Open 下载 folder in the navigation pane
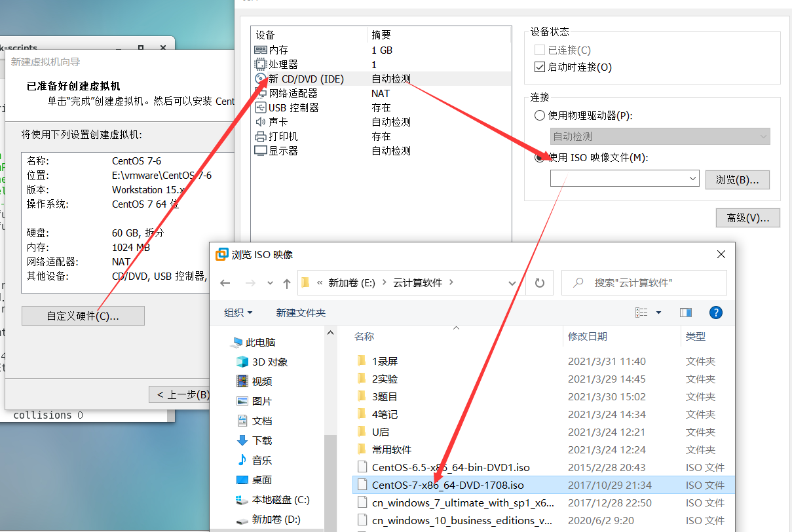 point(254,440)
